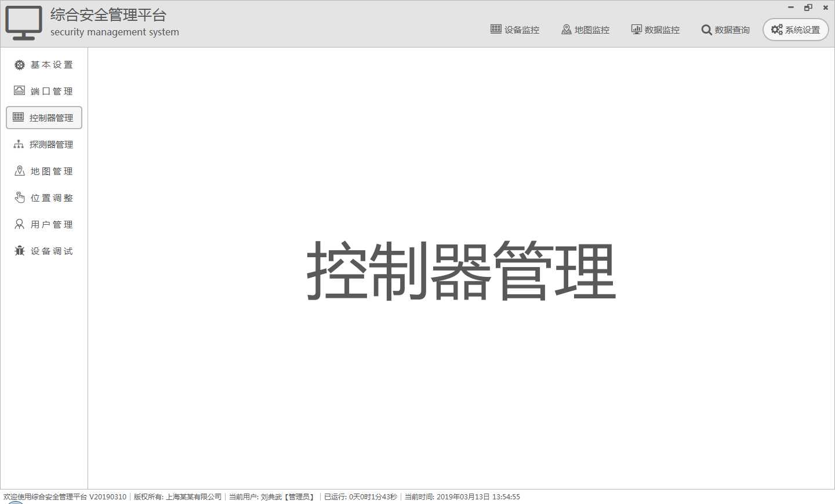Click the port icon beside 端口管理

click(20, 90)
